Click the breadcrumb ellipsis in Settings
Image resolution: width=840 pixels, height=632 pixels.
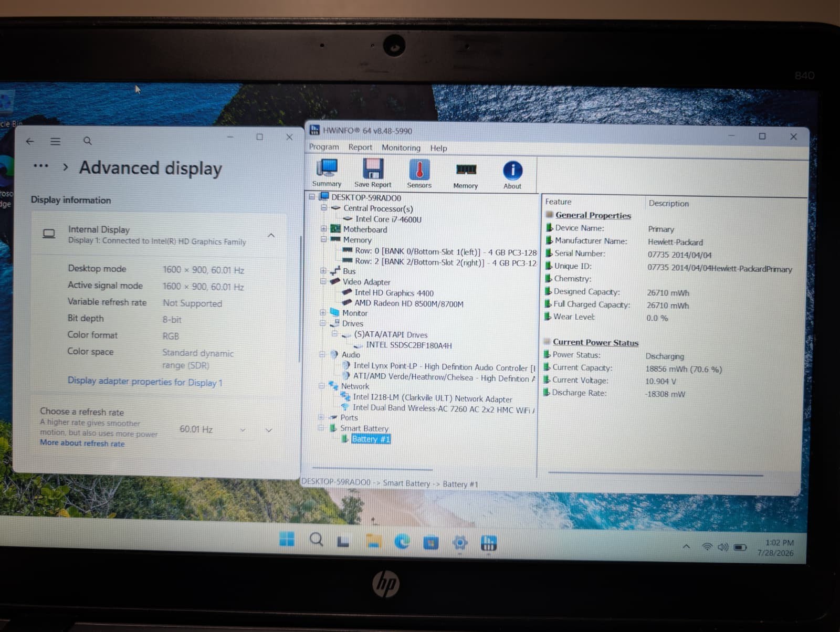(x=40, y=166)
